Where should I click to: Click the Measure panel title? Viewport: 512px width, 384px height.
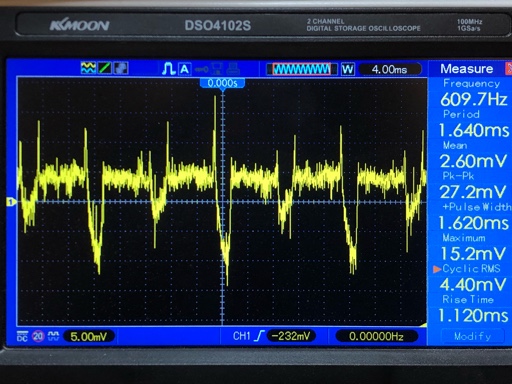tap(467, 69)
